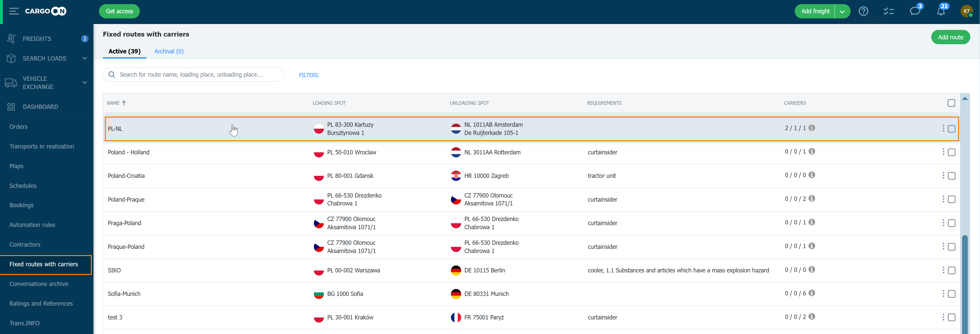Open Contractors in the sidebar
980x334 pixels.
(25, 245)
